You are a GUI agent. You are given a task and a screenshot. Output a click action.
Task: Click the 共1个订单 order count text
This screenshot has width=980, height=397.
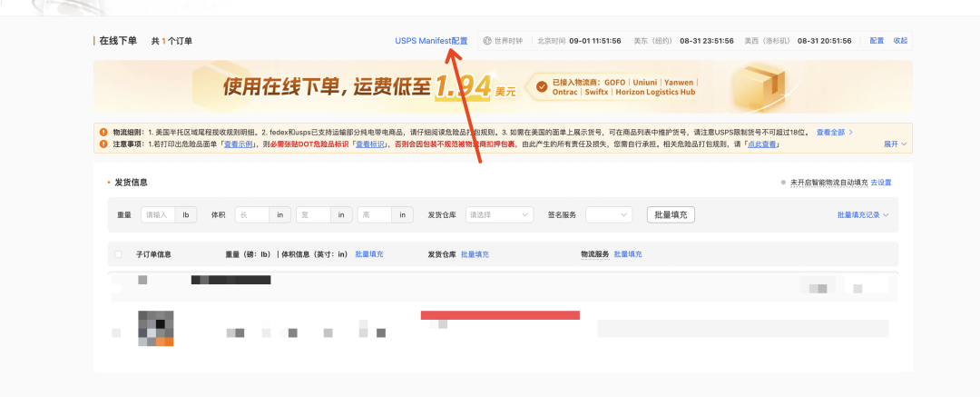[171, 41]
